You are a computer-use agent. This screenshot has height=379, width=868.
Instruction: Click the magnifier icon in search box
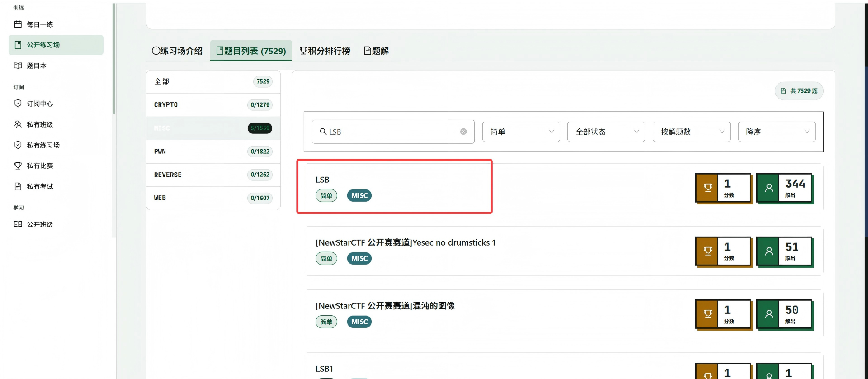point(323,132)
